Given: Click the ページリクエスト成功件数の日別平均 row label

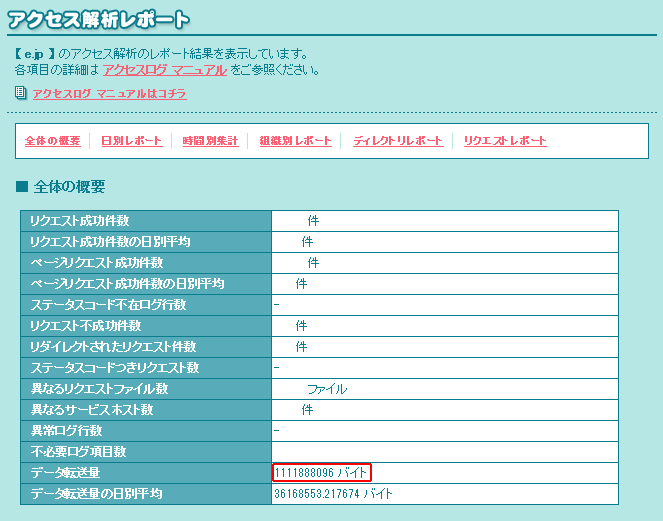Looking at the screenshot, I should point(127,284).
